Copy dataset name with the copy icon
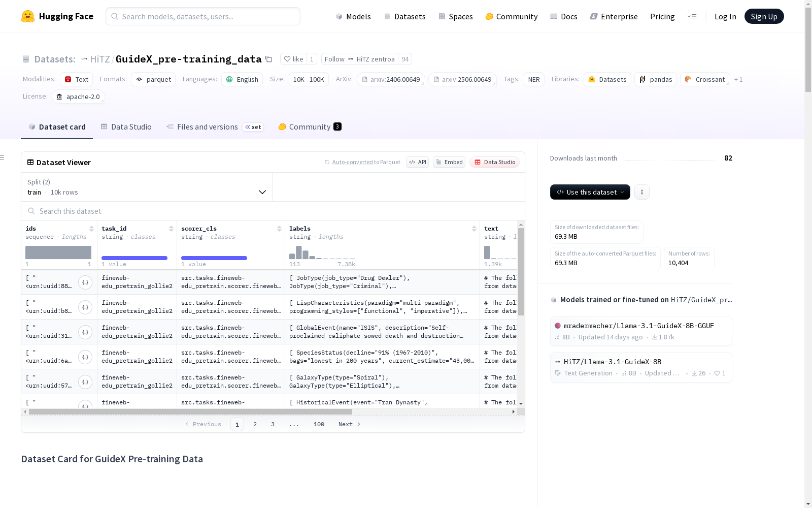This screenshot has height=508, width=812. tap(269, 59)
